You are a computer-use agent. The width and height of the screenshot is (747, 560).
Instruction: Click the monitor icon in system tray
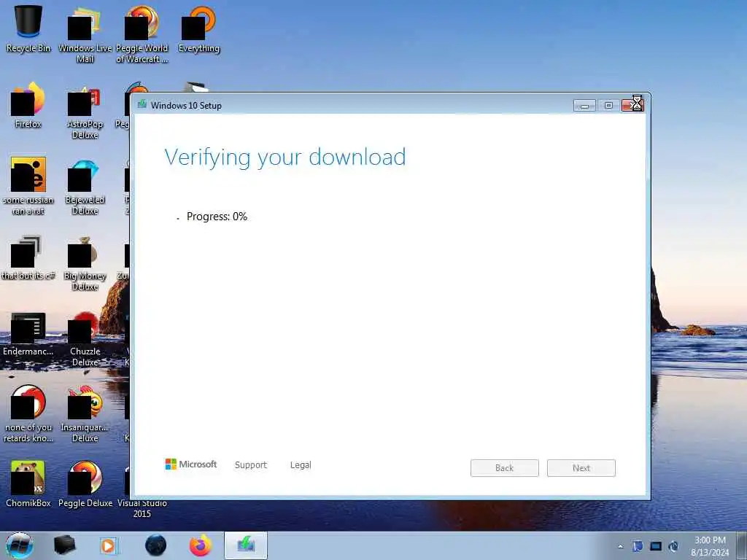pyautogui.click(x=656, y=546)
